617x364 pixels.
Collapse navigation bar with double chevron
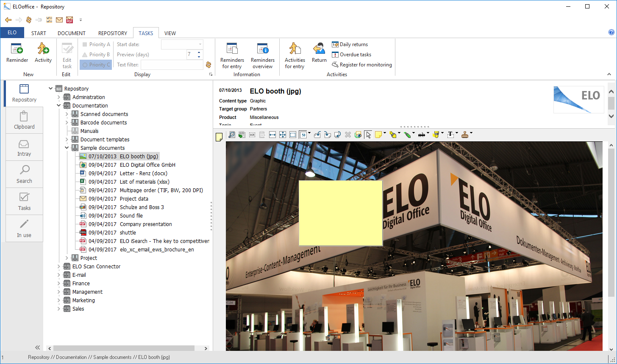37,347
